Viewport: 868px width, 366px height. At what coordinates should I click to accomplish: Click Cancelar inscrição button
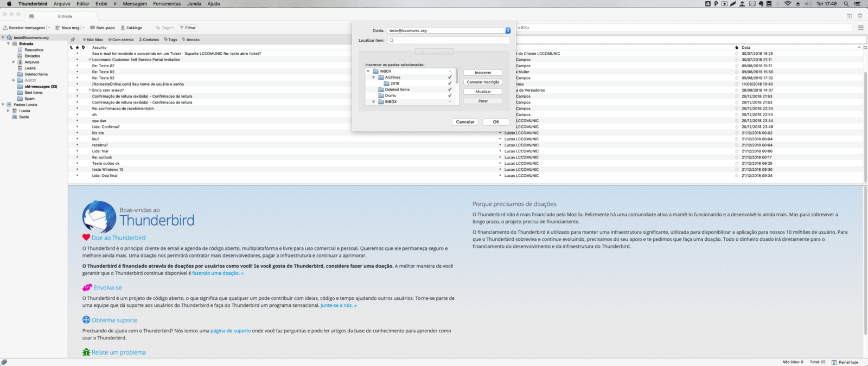(483, 82)
